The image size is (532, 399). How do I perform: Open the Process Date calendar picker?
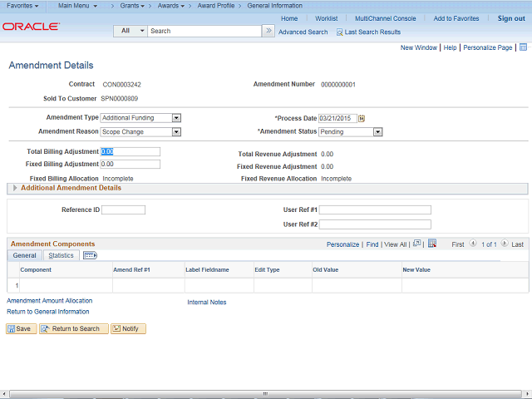pyautogui.click(x=362, y=118)
